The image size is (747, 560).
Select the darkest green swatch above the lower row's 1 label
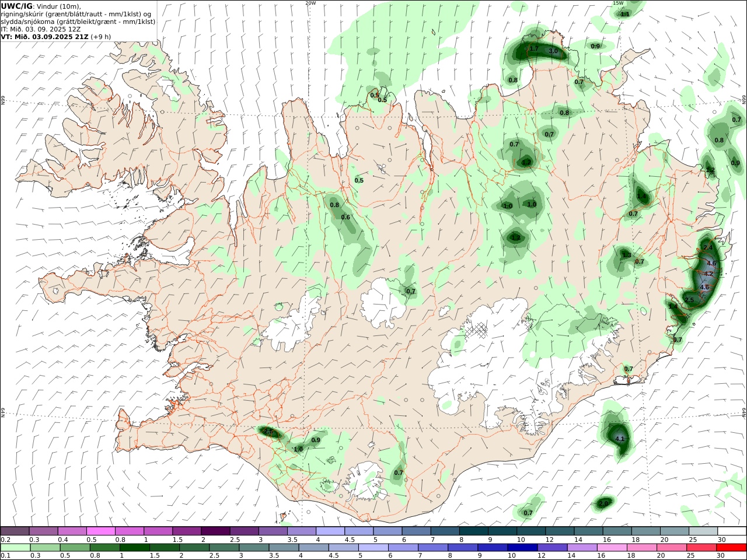[x=134, y=547]
